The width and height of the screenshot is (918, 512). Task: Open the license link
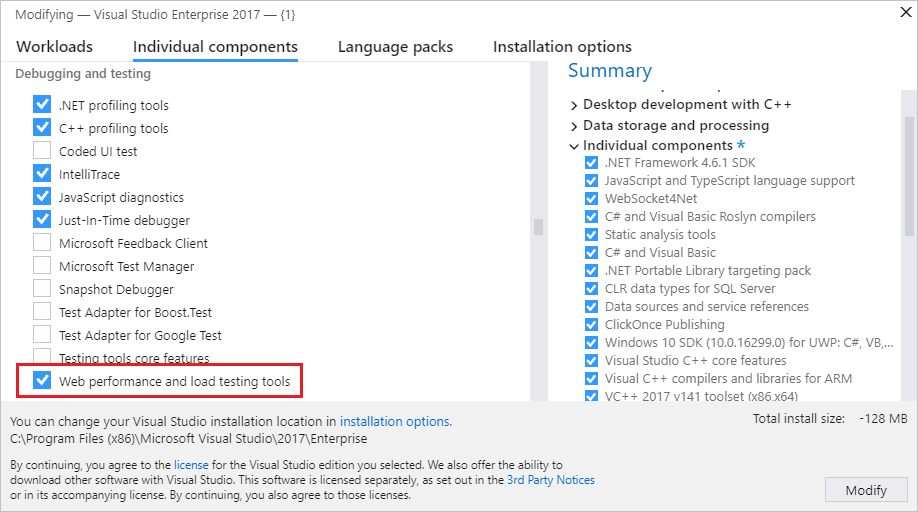tap(189, 465)
